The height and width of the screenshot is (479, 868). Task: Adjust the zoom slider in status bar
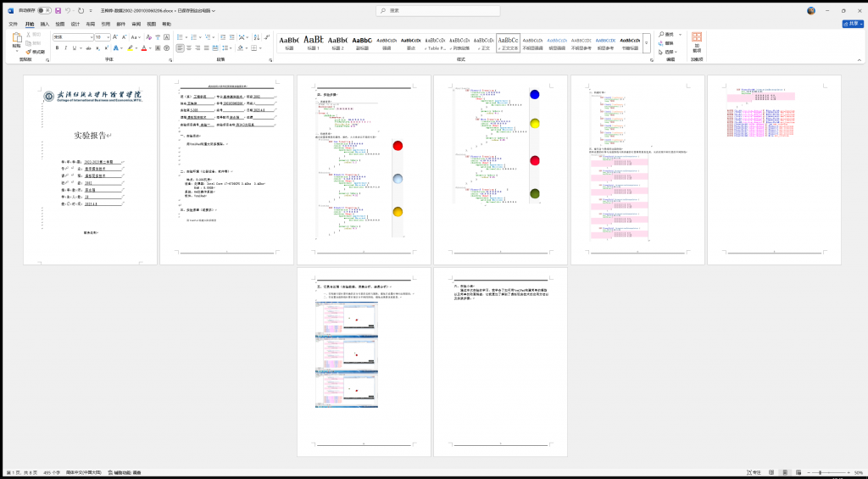pyautogui.click(x=819, y=472)
